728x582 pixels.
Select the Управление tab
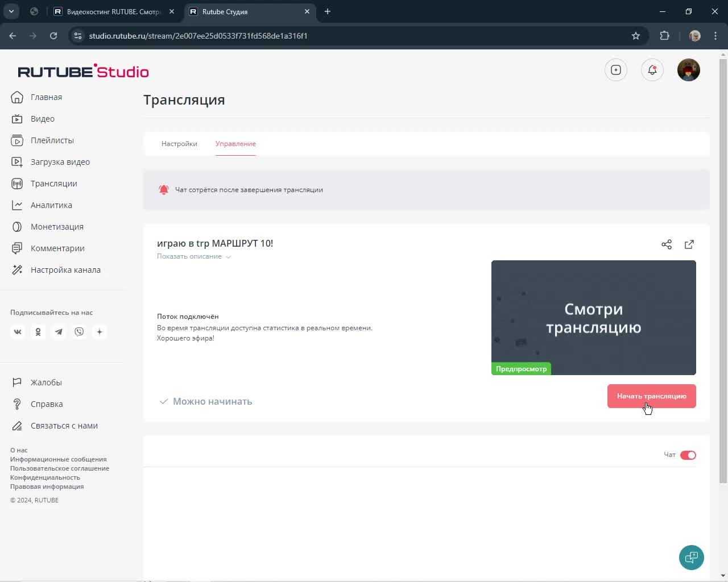[235, 144]
